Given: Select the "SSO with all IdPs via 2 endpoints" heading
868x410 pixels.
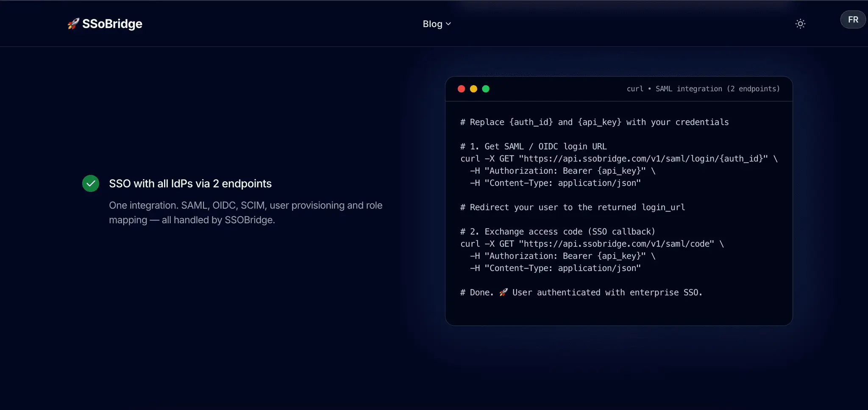Looking at the screenshot, I should (190, 183).
